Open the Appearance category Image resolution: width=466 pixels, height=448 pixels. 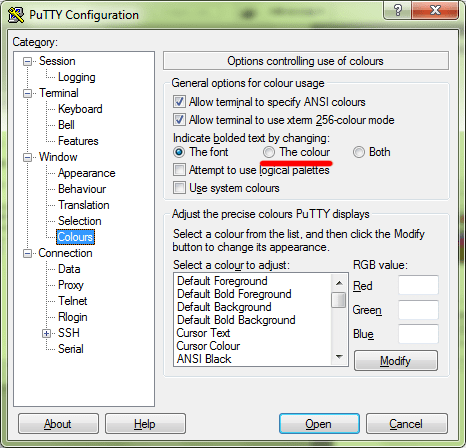(x=86, y=173)
